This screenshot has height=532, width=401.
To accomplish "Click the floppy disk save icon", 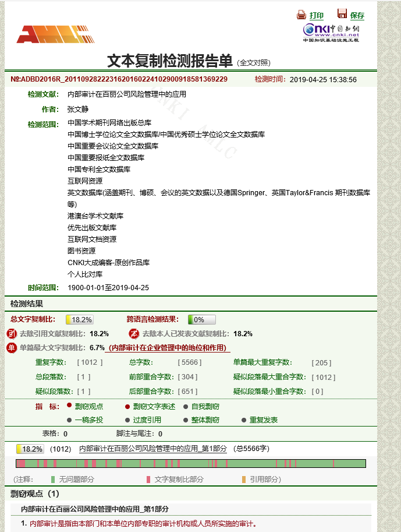I will [342, 14].
